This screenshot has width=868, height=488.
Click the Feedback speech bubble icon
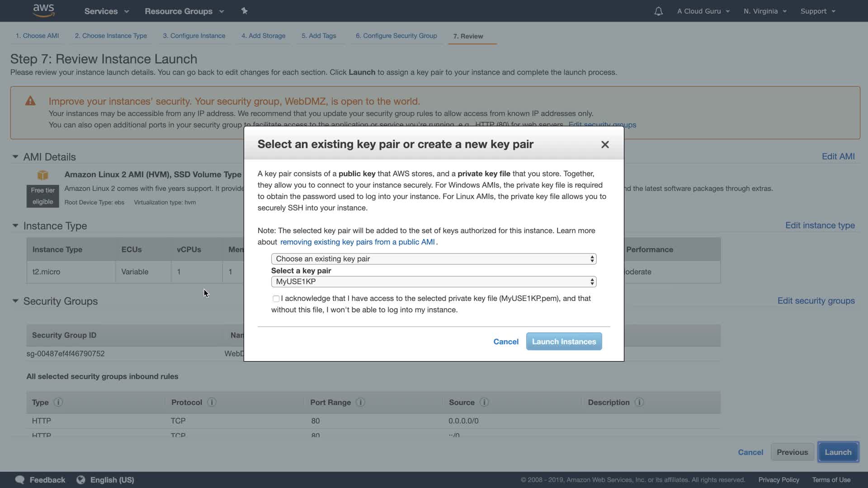tap(20, 480)
